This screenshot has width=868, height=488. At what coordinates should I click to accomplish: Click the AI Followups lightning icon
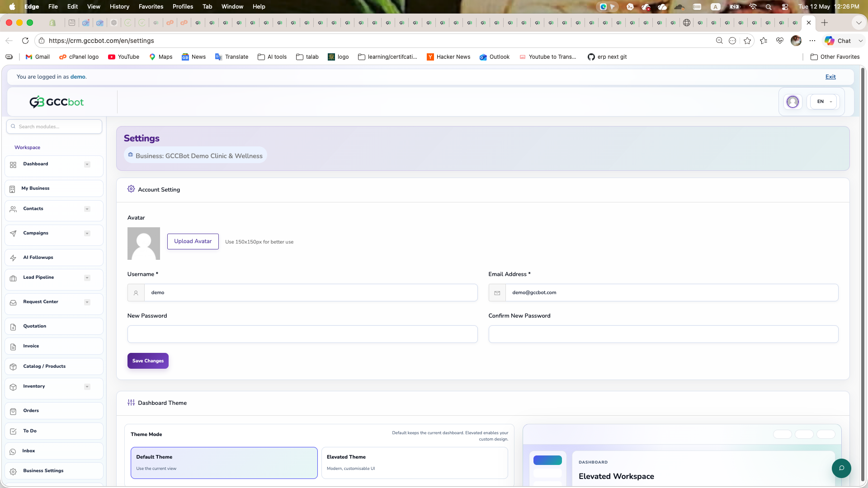point(13,258)
